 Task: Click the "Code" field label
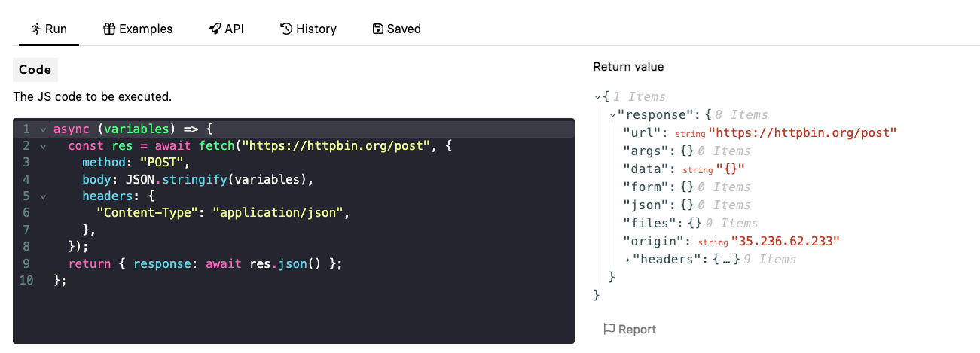(x=35, y=70)
